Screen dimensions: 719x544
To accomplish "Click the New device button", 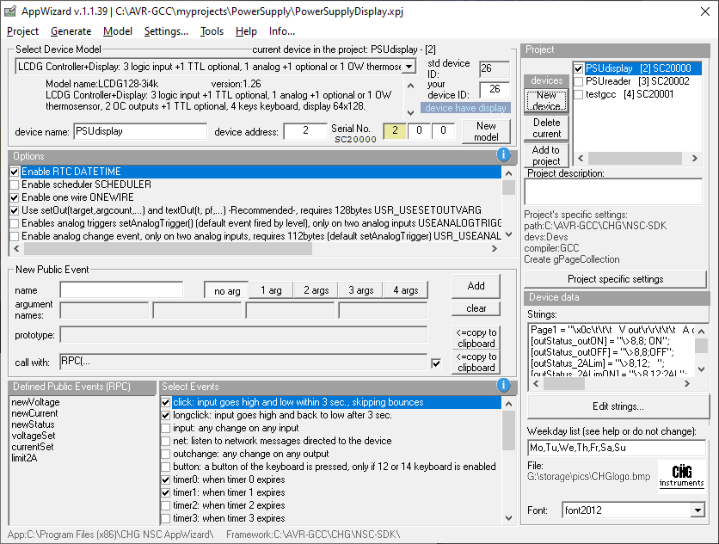I will (x=546, y=100).
